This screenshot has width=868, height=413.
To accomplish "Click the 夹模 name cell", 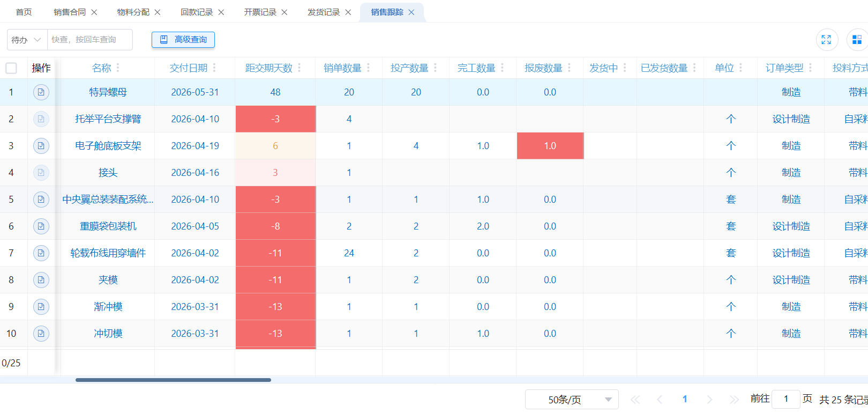I will coord(108,280).
